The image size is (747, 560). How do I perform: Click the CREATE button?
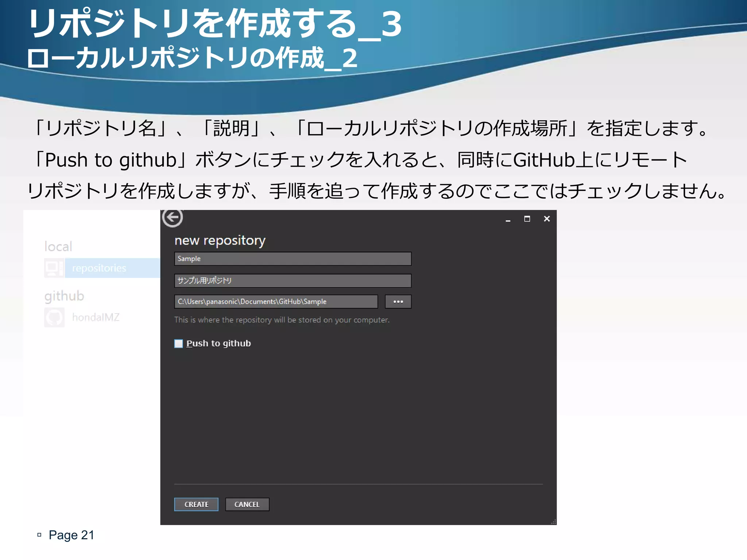tap(196, 504)
